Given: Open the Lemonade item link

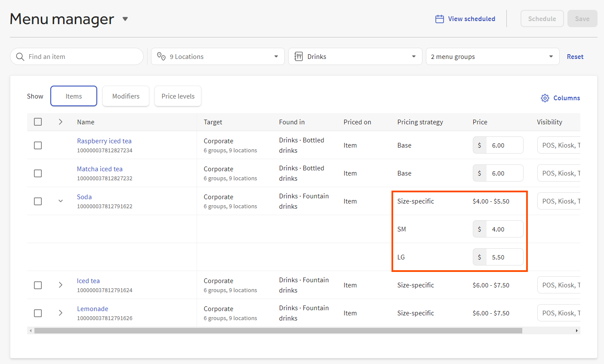Looking at the screenshot, I should tap(92, 309).
